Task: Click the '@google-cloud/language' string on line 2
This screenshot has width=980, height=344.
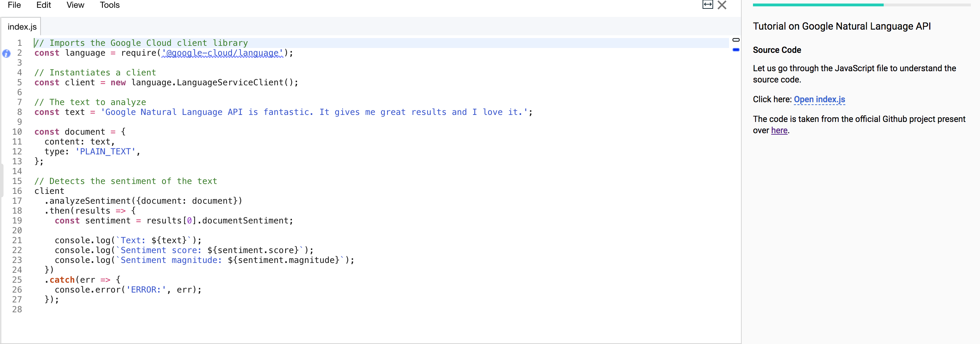Action: pyautogui.click(x=223, y=53)
